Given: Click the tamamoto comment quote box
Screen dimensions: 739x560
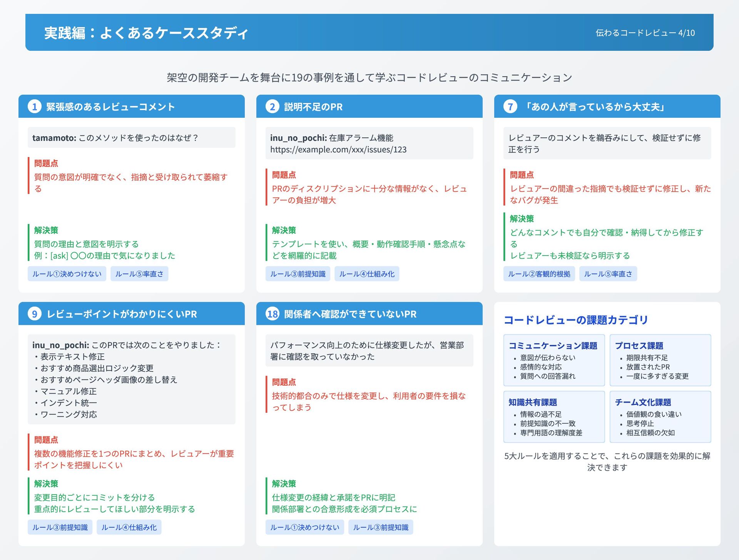Looking at the screenshot, I should coord(131,137).
